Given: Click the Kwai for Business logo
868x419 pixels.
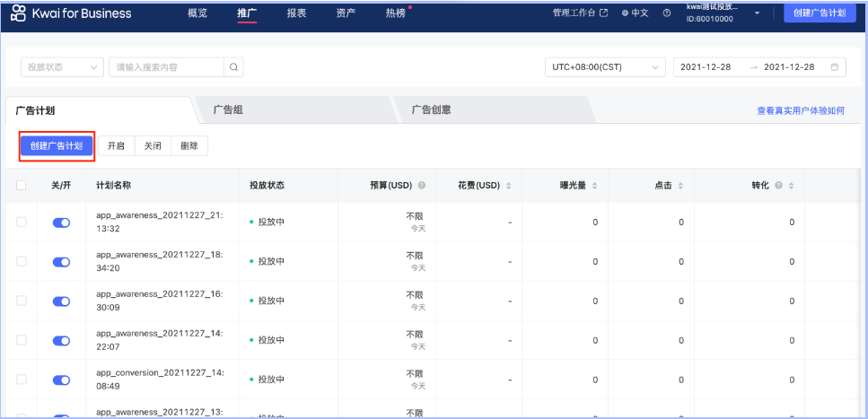Looking at the screenshot, I should pyautogui.click(x=72, y=13).
